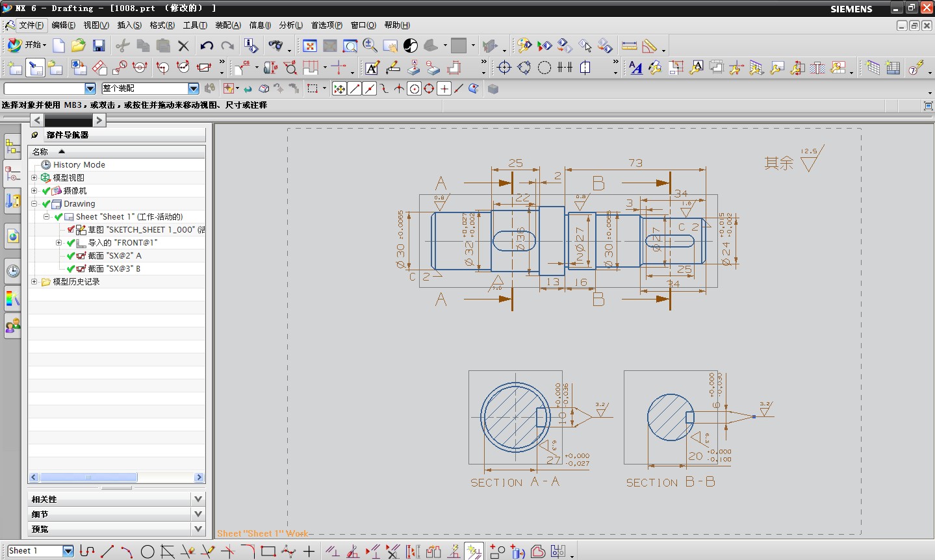Open the 首选项(P) menu
935x560 pixels.
point(326,25)
